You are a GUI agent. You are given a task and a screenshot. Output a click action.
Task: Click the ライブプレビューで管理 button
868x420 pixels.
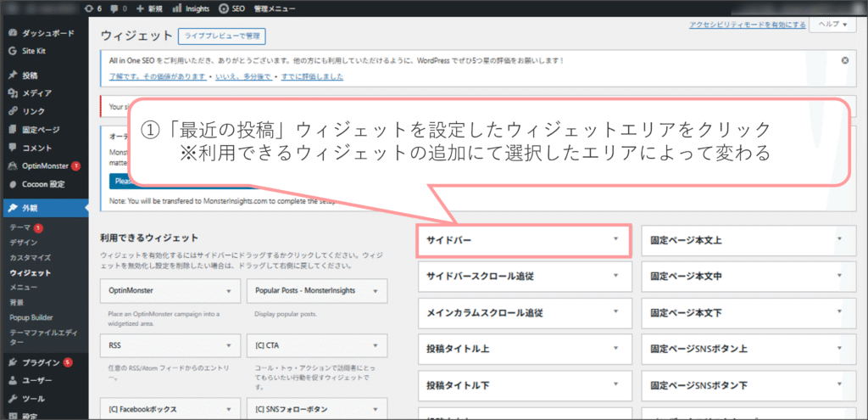click(221, 36)
